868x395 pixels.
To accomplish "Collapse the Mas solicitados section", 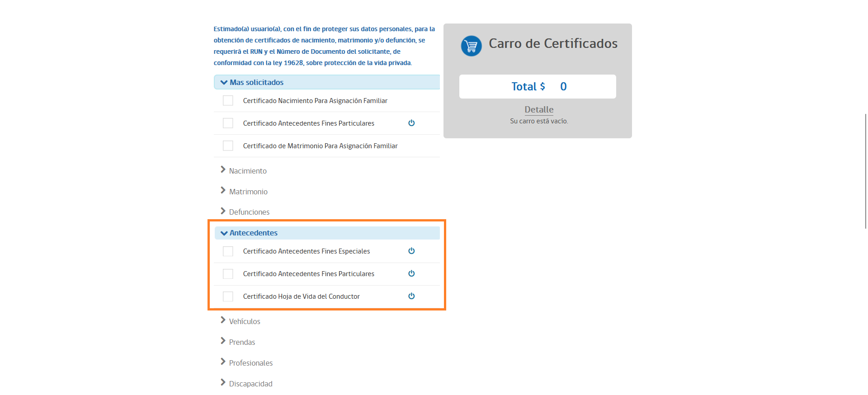I will click(x=256, y=82).
